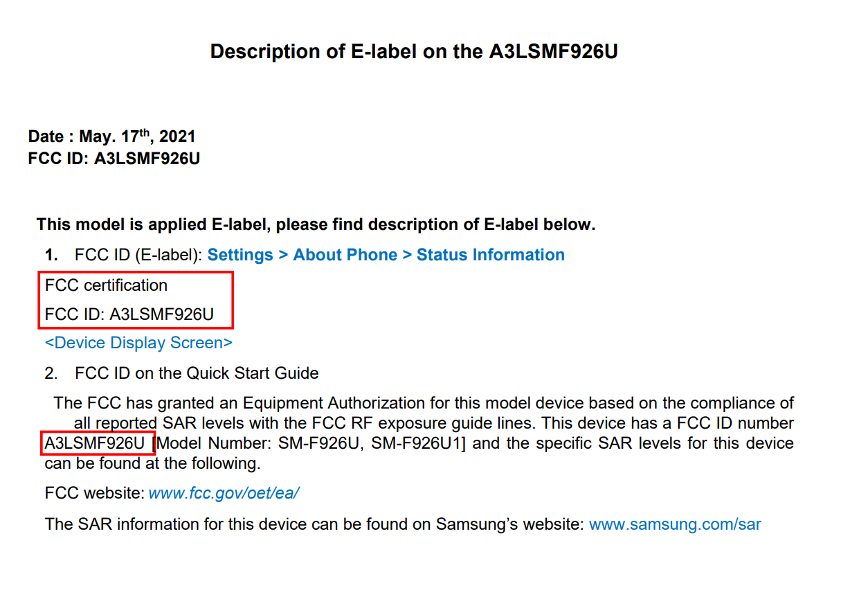Click red-boxed A3LSMF926U in the paragraph
868x608 pixels.
(x=95, y=443)
